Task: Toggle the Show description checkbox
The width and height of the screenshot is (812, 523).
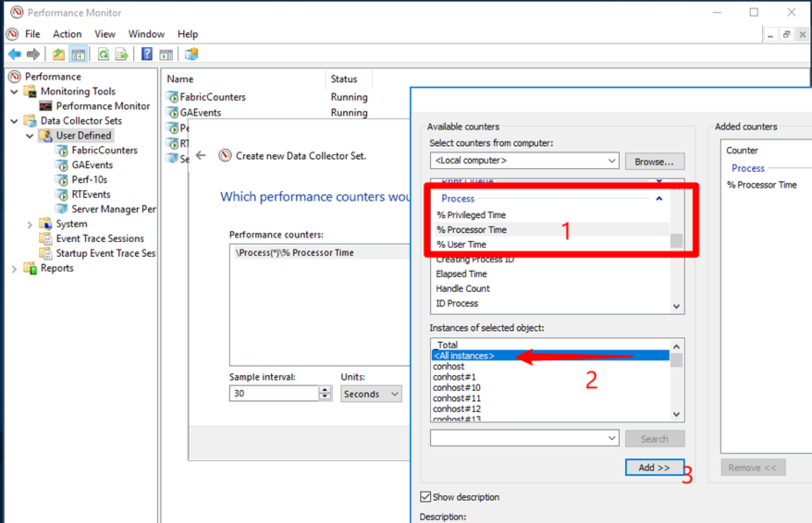Action: click(425, 497)
